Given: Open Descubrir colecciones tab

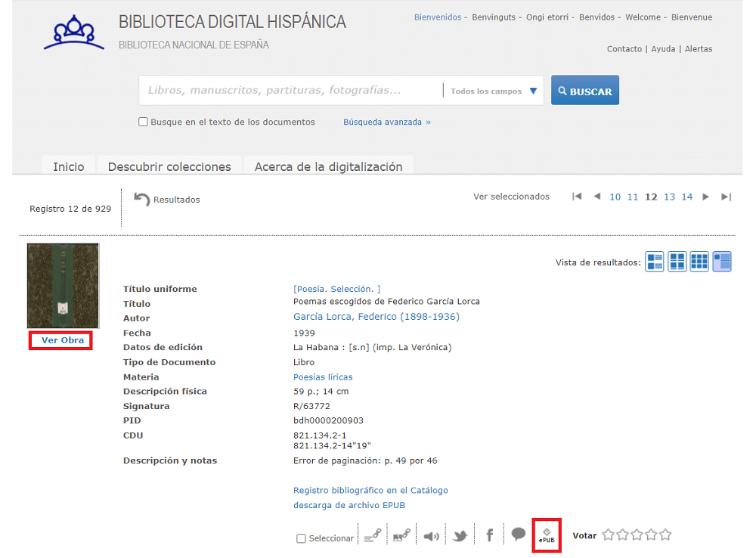Looking at the screenshot, I should pos(169,166).
